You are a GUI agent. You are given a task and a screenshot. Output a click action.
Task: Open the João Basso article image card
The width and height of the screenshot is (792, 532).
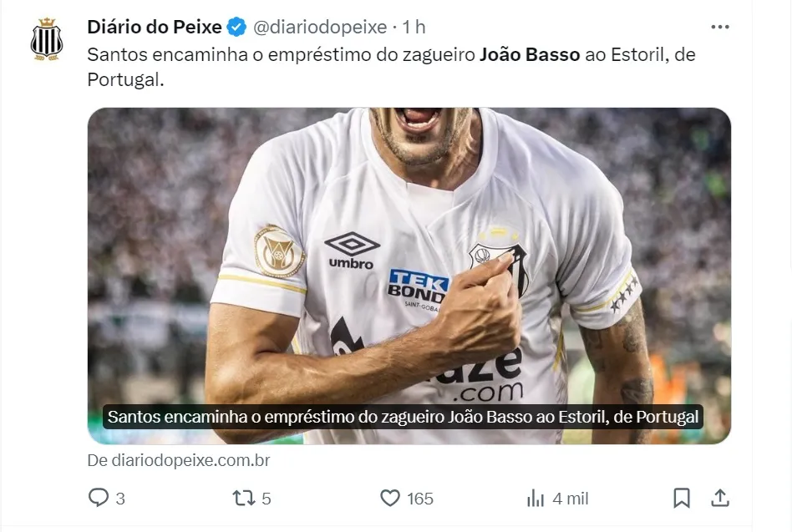[409, 276]
